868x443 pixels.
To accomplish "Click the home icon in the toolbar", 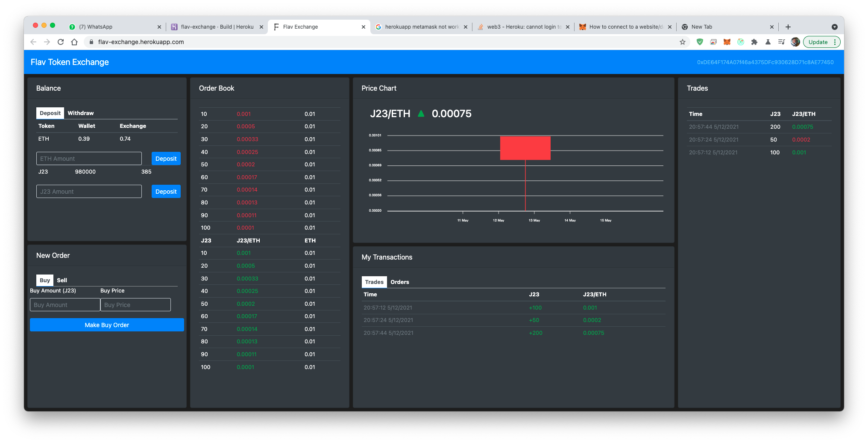I will coord(75,42).
